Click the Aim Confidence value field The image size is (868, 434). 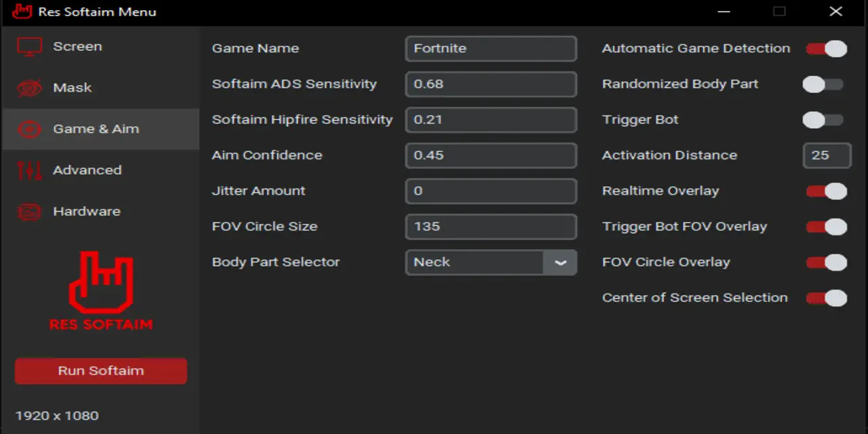[x=490, y=155]
